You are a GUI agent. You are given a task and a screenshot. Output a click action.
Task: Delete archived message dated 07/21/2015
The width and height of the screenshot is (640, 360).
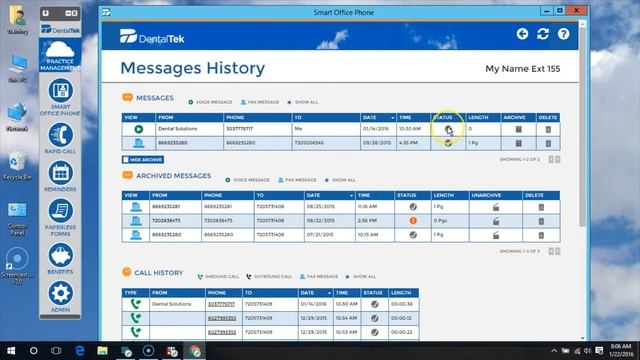click(x=541, y=235)
